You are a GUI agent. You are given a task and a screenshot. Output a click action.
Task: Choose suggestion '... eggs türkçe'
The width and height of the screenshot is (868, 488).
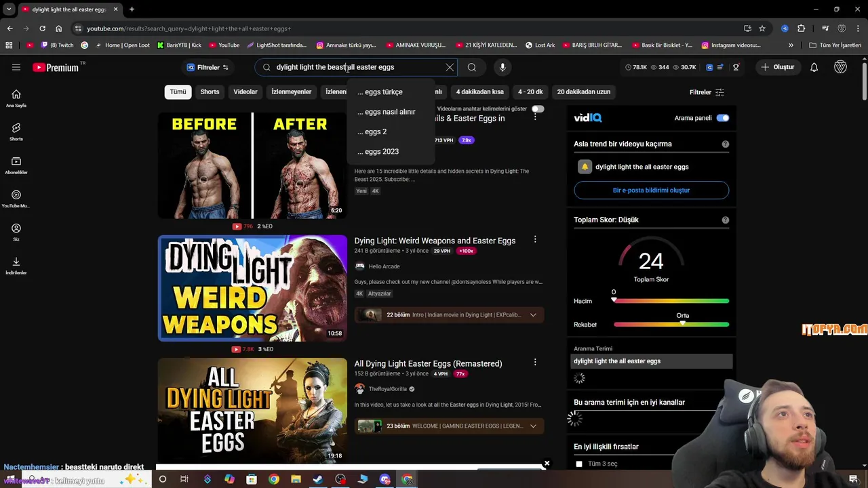click(x=391, y=92)
